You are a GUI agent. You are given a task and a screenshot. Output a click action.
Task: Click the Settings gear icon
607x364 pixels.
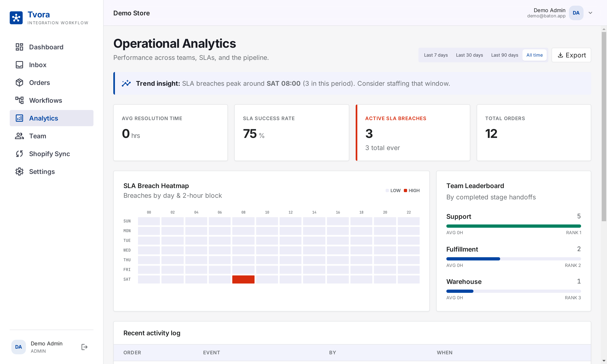[19, 172]
